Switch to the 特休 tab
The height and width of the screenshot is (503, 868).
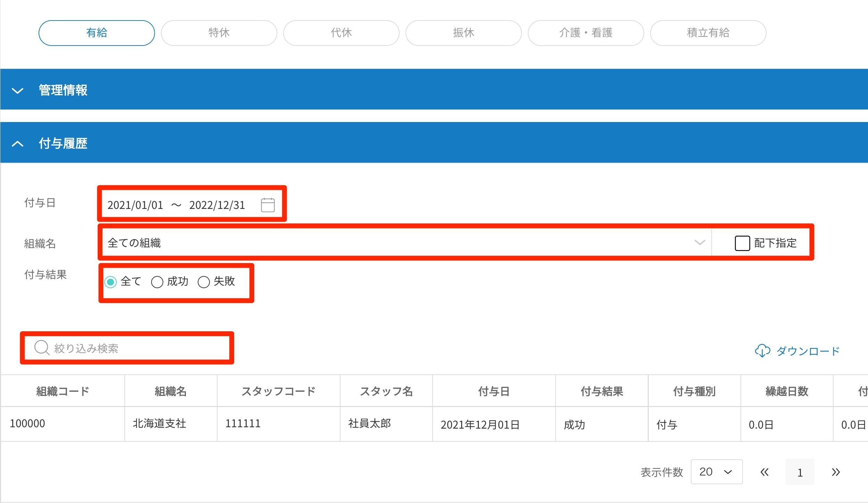click(219, 33)
